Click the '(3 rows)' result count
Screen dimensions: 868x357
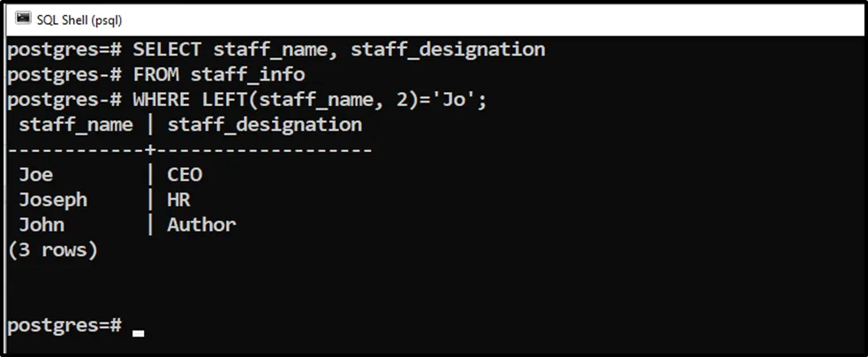pos(52,250)
